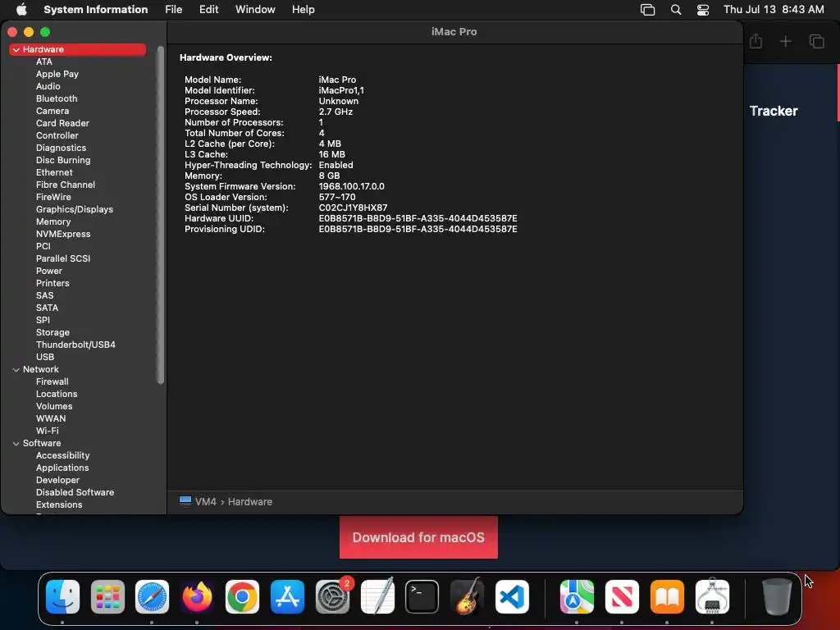Open Launchpad from the dock
The width and height of the screenshot is (840, 630).
point(107,596)
